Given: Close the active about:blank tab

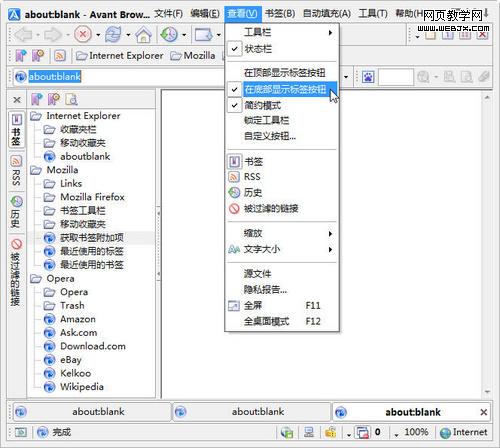Looking at the screenshot, I should 484,412.
